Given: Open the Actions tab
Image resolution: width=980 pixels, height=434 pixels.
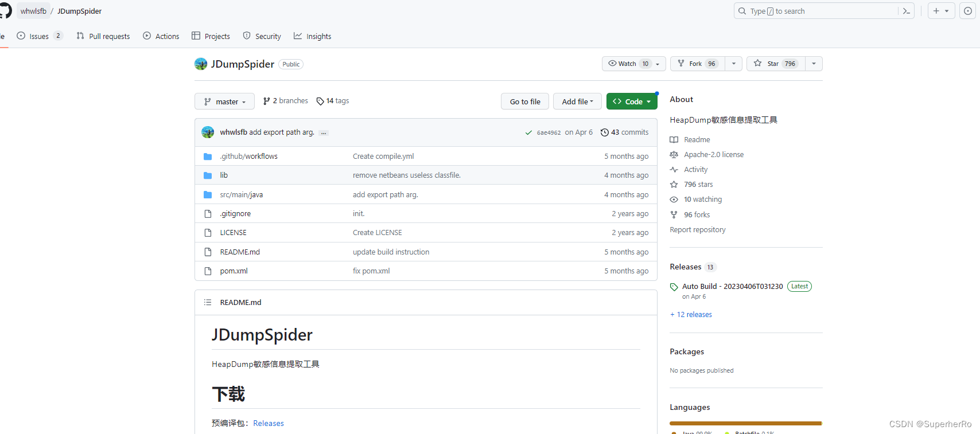Looking at the screenshot, I should tap(161, 36).
